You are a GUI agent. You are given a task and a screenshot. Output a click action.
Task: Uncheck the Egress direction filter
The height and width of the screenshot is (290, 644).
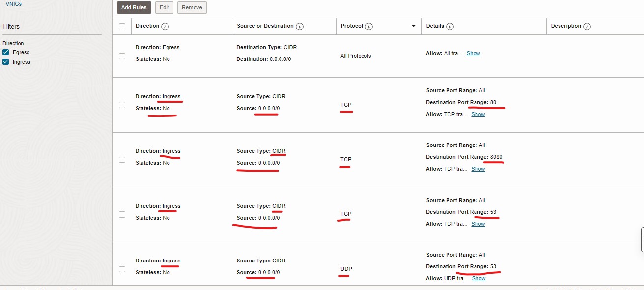6,52
